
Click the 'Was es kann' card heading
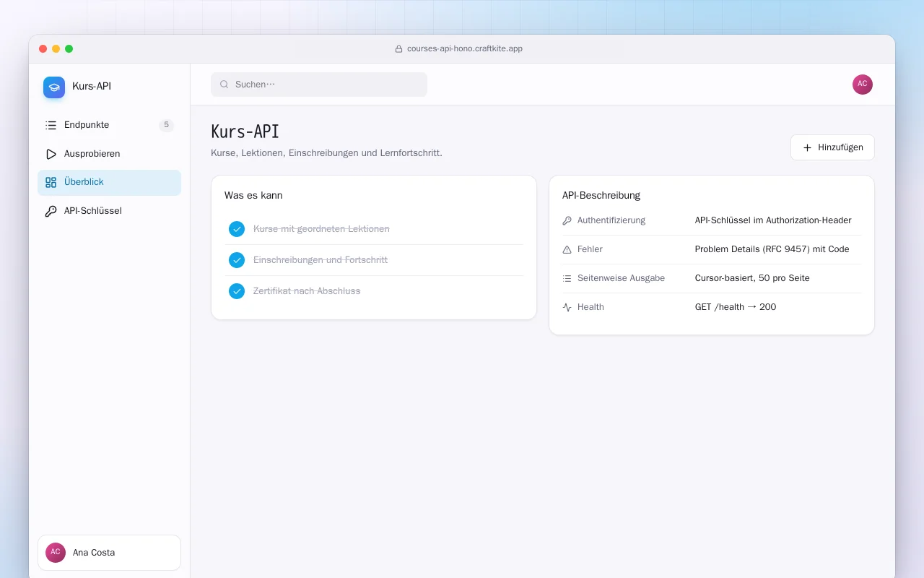(253, 195)
